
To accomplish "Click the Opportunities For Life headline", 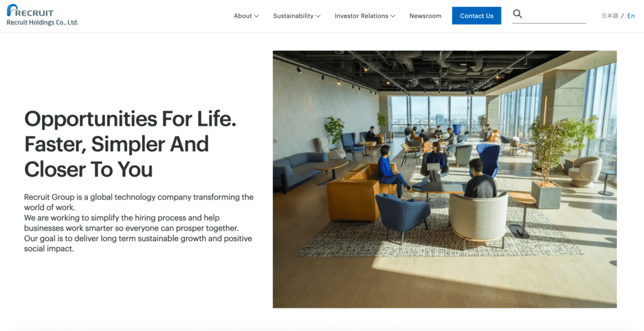I will [130, 119].
